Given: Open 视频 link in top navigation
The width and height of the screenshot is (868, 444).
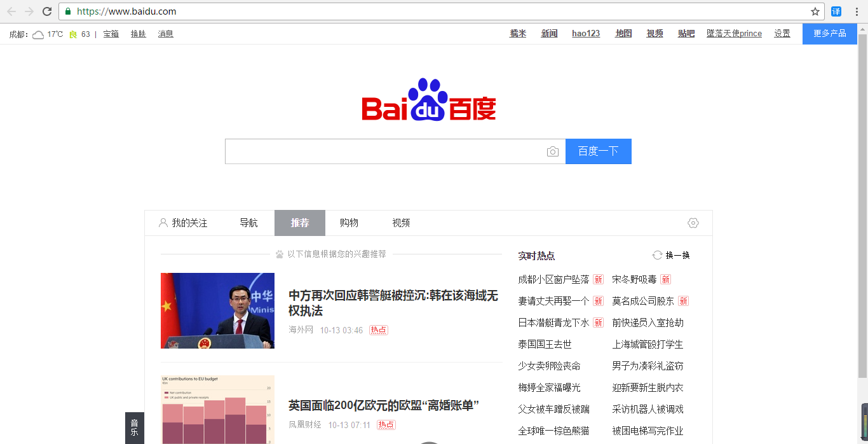Looking at the screenshot, I should click(654, 34).
